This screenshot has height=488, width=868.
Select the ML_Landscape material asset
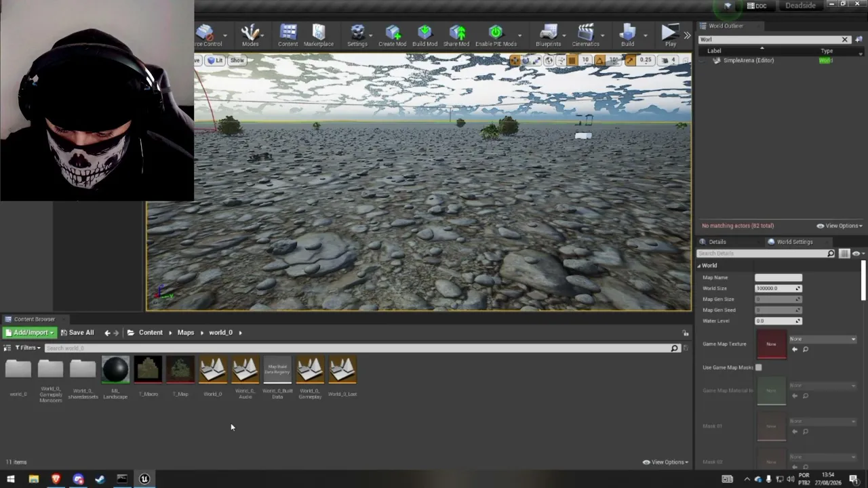[115, 378]
